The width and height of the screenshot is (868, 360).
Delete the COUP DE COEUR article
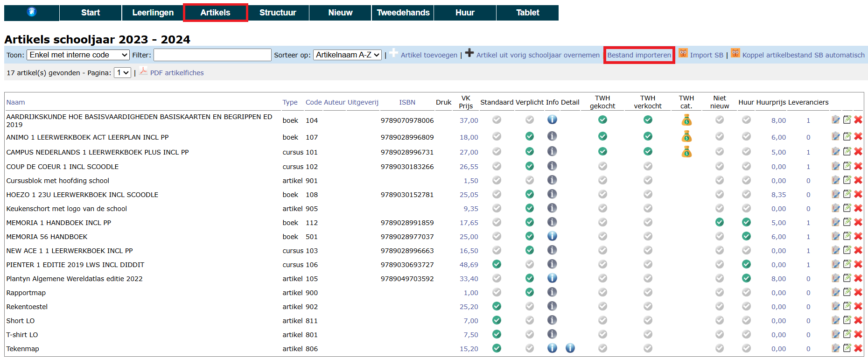pos(858,166)
